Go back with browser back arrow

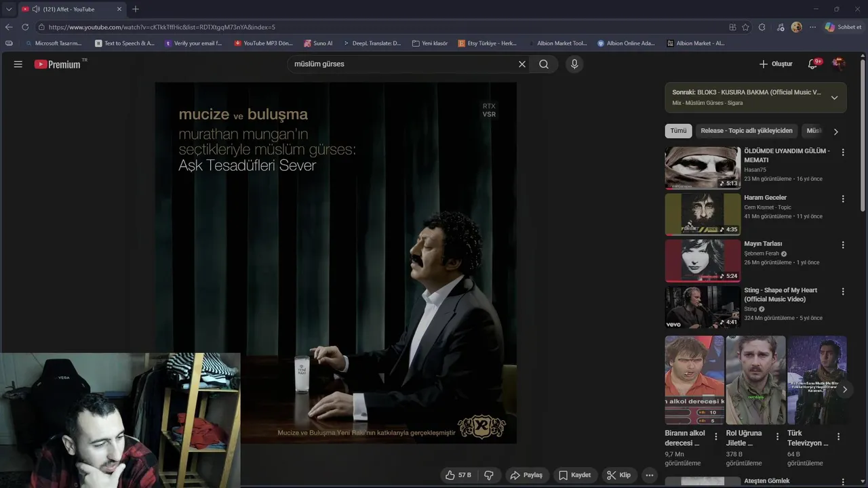[x=9, y=27]
